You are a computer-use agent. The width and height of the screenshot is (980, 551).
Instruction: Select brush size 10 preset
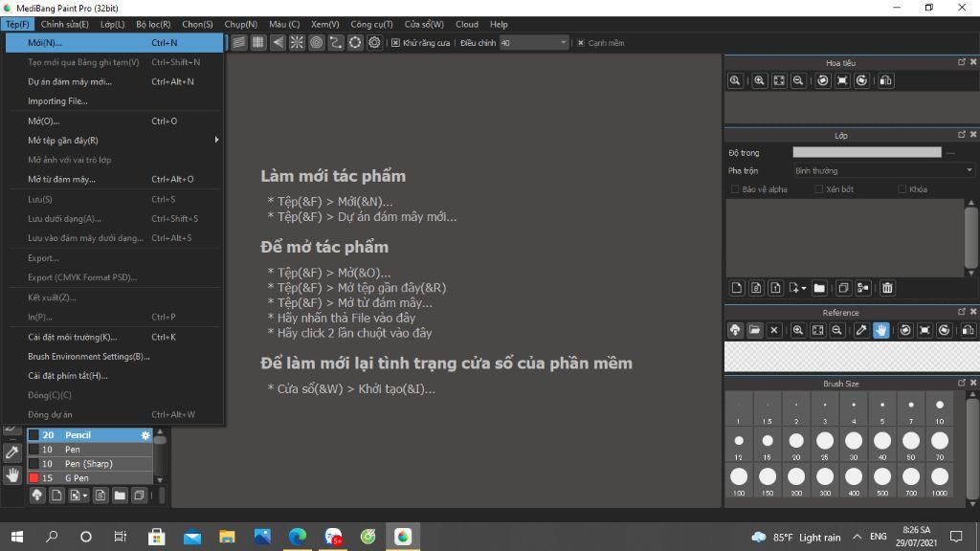click(940, 409)
